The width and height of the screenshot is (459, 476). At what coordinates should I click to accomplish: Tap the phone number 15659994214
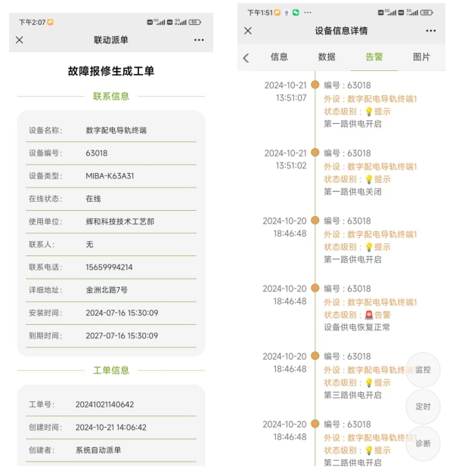(x=109, y=267)
